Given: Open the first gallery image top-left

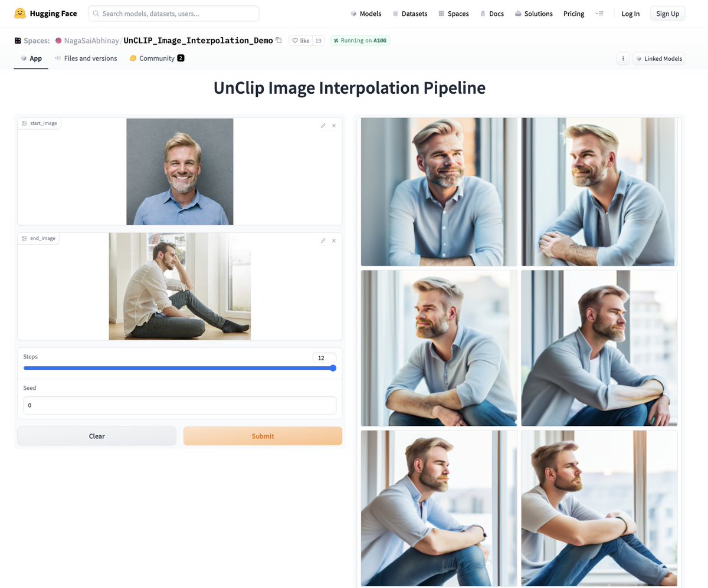Looking at the screenshot, I should (x=439, y=192).
